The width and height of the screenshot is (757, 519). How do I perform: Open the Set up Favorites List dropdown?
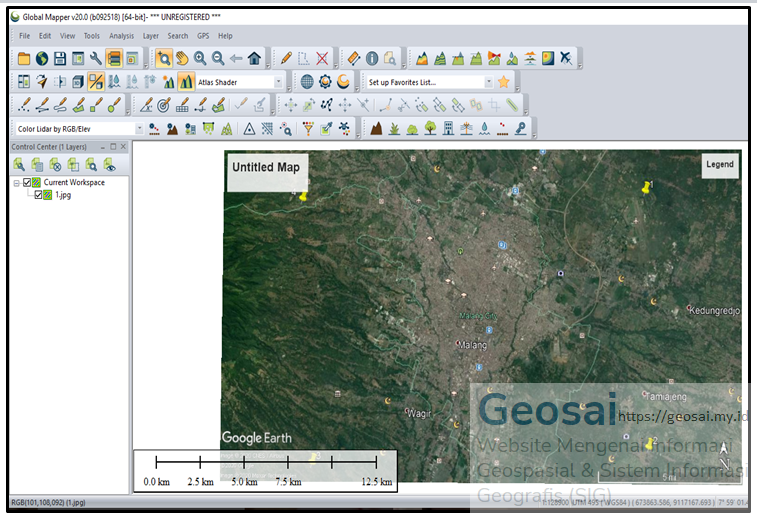[x=489, y=82]
